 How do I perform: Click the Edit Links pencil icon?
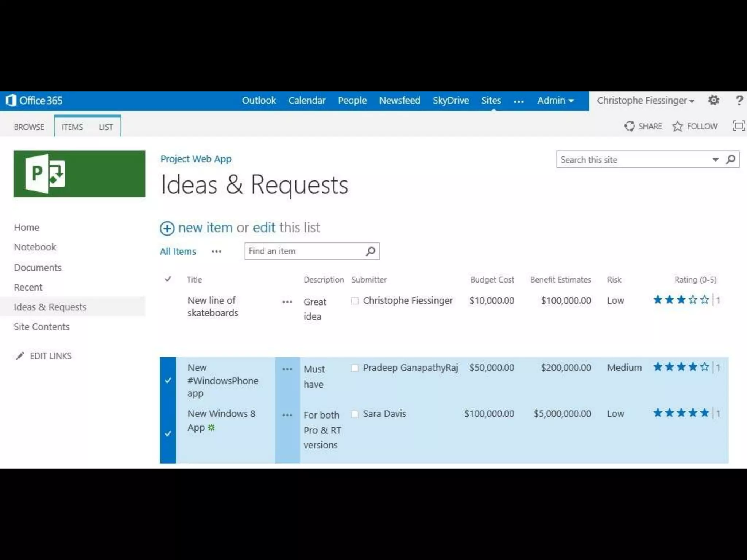click(20, 356)
